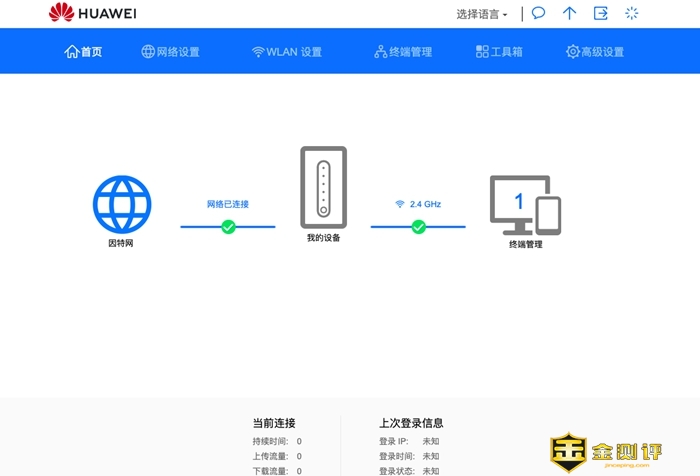This screenshot has width=700, height=476.
Task: Click the 我的设备 label
Action: [x=323, y=238]
